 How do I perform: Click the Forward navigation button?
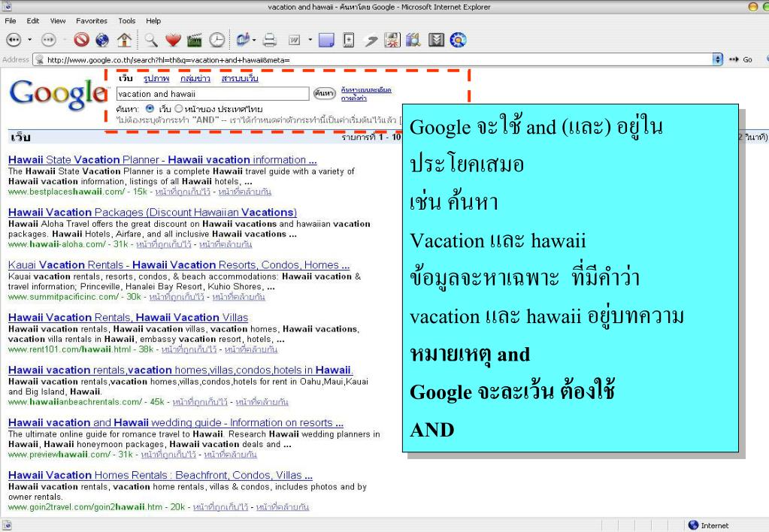pyautogui.click(x=48, y=40)
